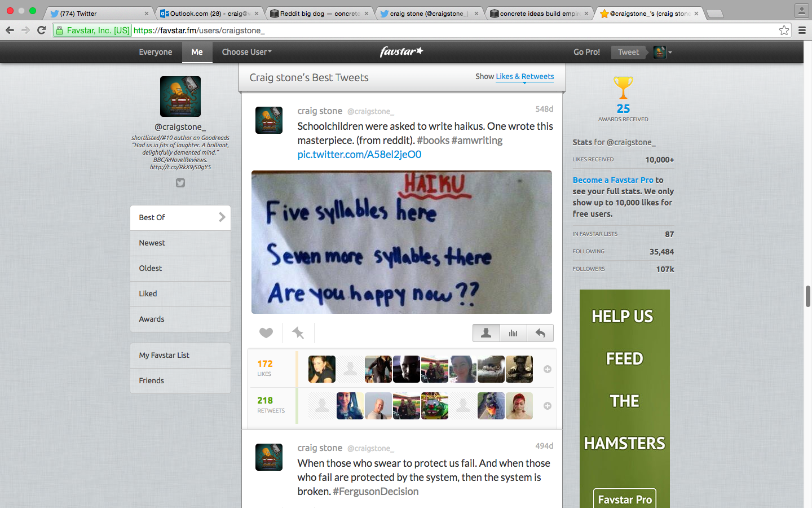
Task: Open the Become a Favstar Pro link
Action: click(x=613, y=180)
